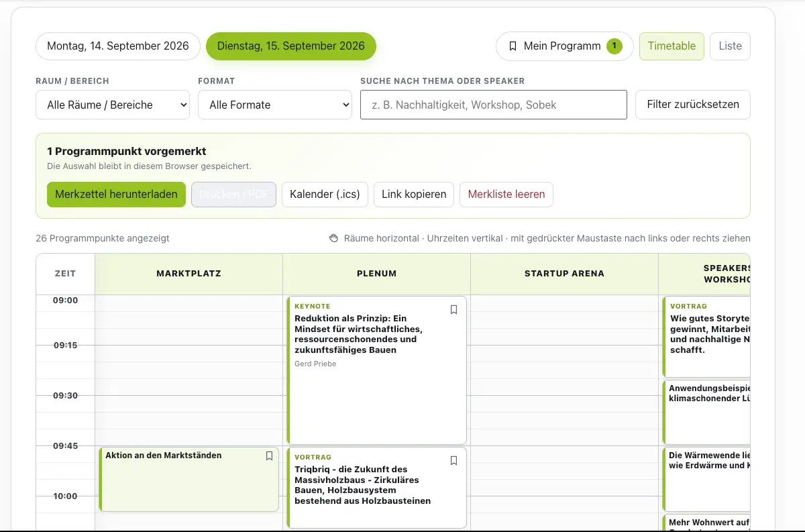
Task: Click the hand drag hint icon
Action: tap(333, 238)
